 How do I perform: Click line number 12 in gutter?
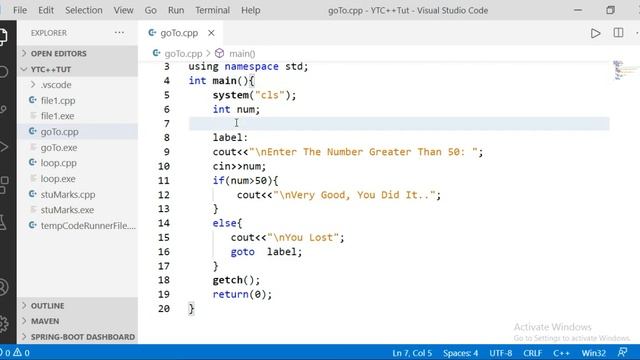click(x=164, y=195)
